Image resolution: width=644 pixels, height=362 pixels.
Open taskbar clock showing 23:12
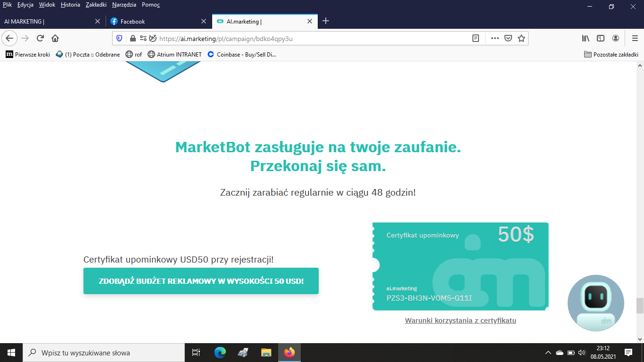point(603,353)
